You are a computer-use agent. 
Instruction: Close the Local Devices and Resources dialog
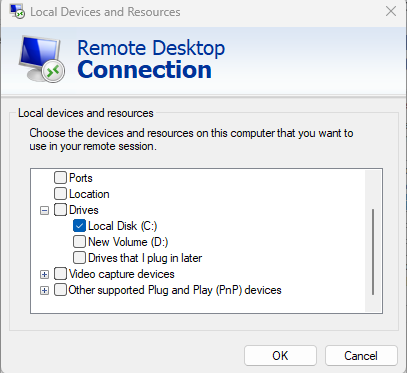coord(391,11)
